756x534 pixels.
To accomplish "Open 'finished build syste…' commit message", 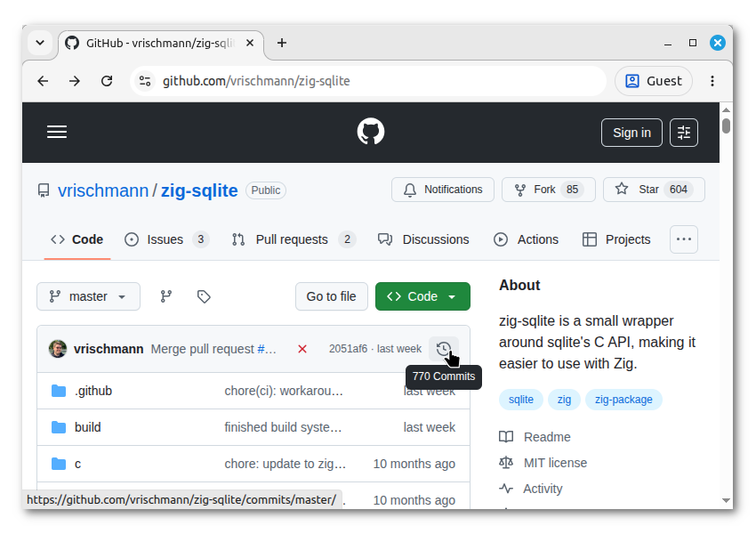I will pyautogui.click(x=283, y=427).
